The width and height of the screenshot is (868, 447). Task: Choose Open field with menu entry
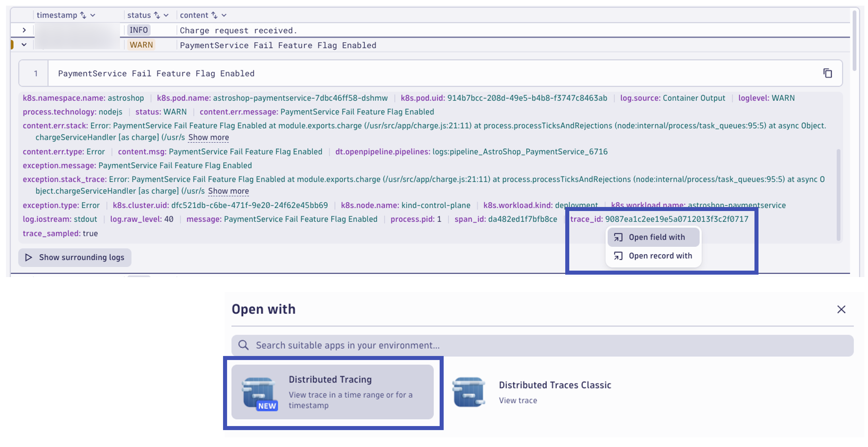point(653,237)
